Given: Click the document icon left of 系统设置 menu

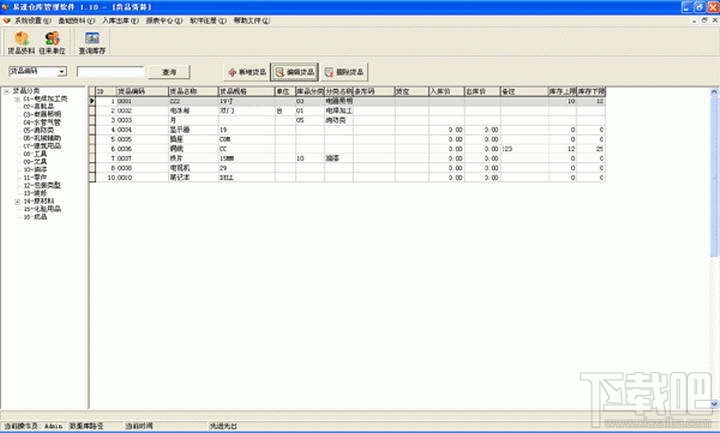Looking at the screenshot, I should point(6,21).
